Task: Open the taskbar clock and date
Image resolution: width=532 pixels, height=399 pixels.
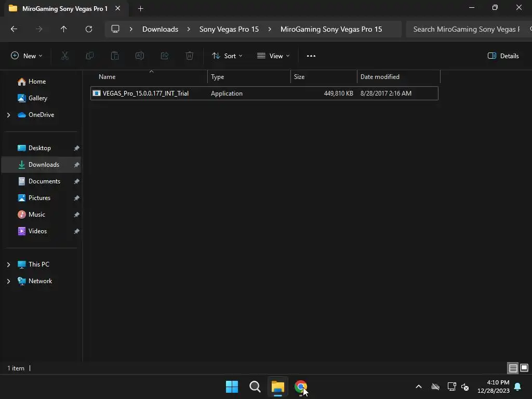Action: point(494,387)
